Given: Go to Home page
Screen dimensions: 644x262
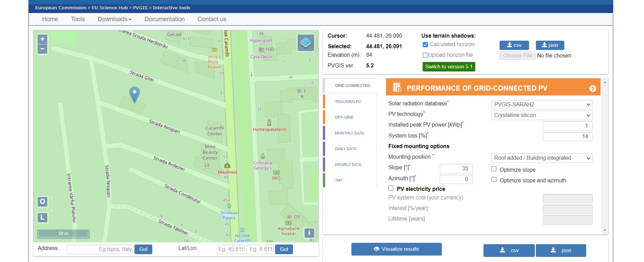Looking at the screenshot, I should [50, 19].
